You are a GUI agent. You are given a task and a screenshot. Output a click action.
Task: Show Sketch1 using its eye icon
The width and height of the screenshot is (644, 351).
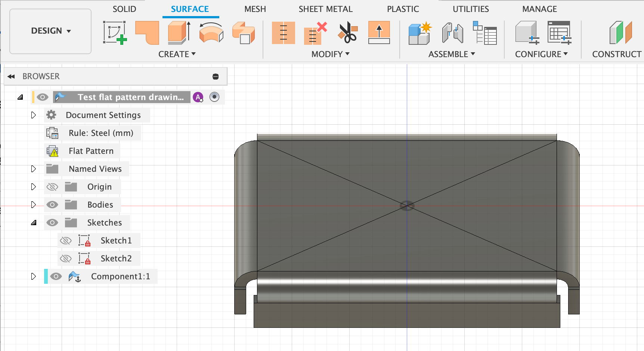point(66,240)
